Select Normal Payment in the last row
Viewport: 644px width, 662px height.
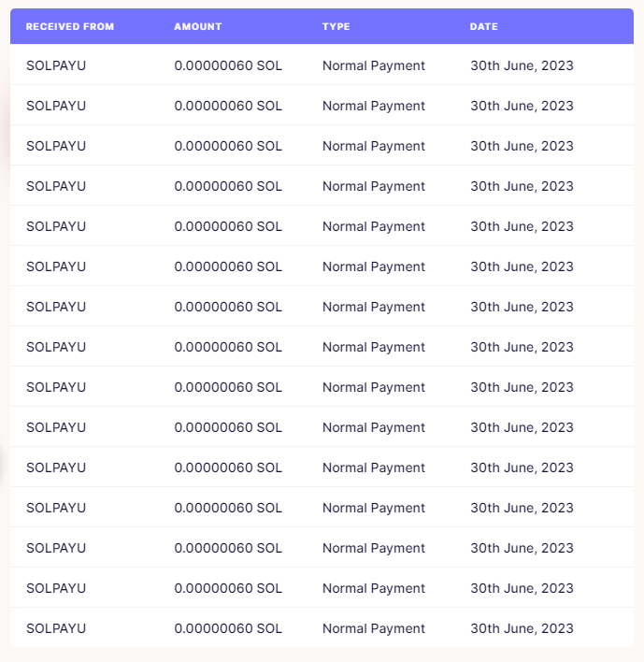(x=374, y=628)
